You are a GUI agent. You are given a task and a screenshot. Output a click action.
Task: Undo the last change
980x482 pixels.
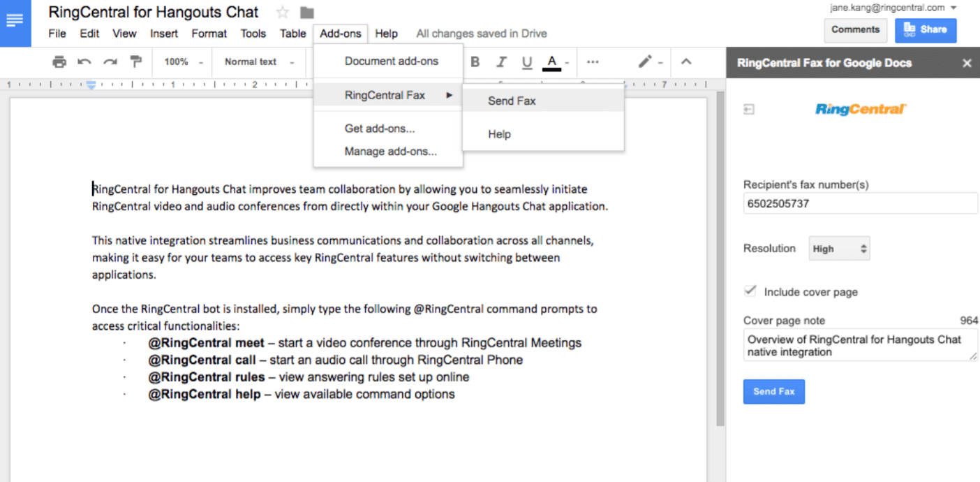pyautogui.click(x=84, y=62)
